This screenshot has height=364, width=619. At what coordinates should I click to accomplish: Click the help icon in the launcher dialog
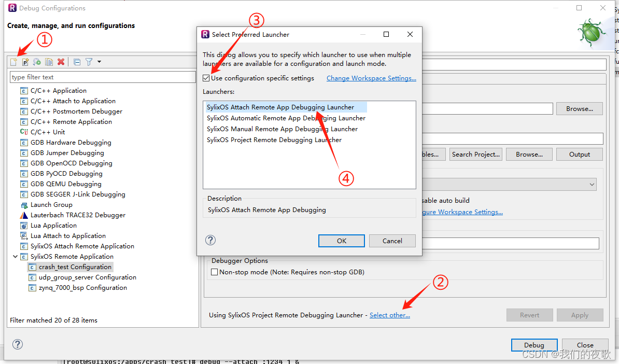210,240
